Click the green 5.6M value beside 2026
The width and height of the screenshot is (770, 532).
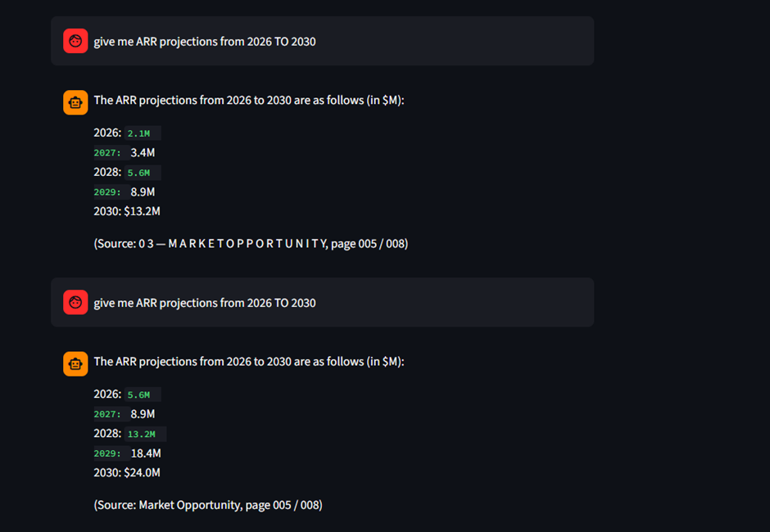[x=139, y=394]
